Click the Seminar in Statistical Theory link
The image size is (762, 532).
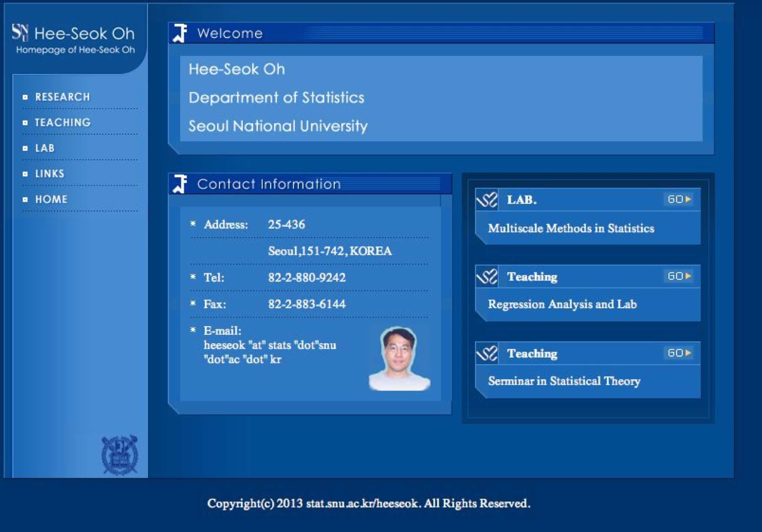[x=564, y=381]
